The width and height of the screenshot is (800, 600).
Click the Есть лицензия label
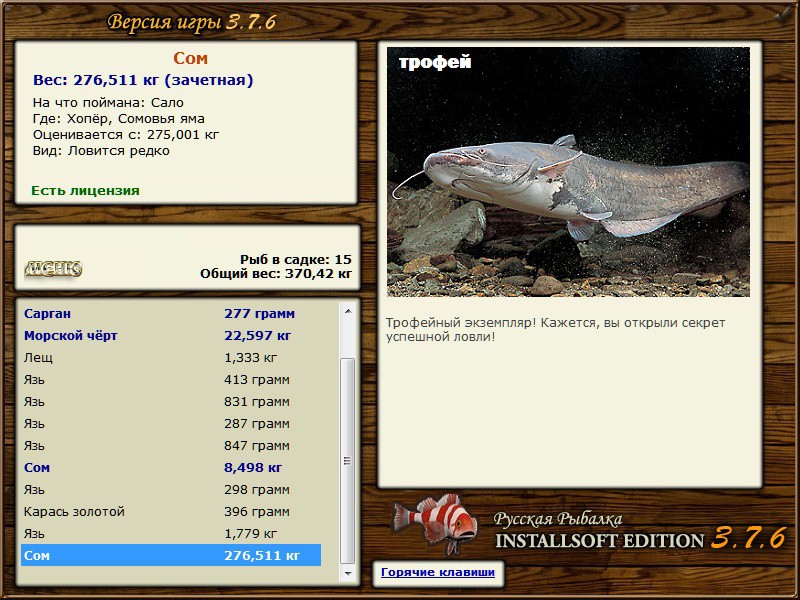[85, 190]
